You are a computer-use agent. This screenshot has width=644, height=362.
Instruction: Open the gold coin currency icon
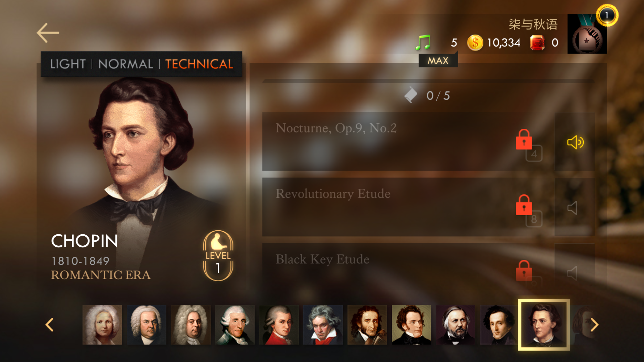(x=475, y=43)
